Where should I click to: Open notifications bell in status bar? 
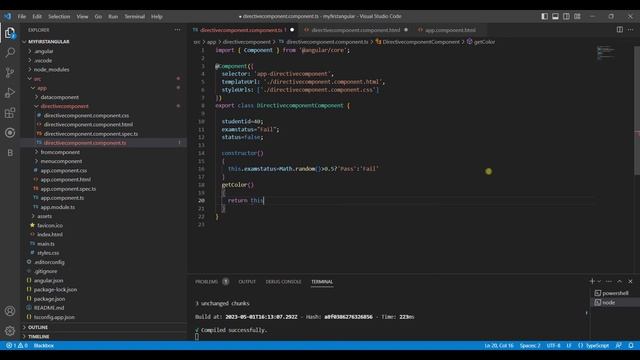(x=631, y=345)
